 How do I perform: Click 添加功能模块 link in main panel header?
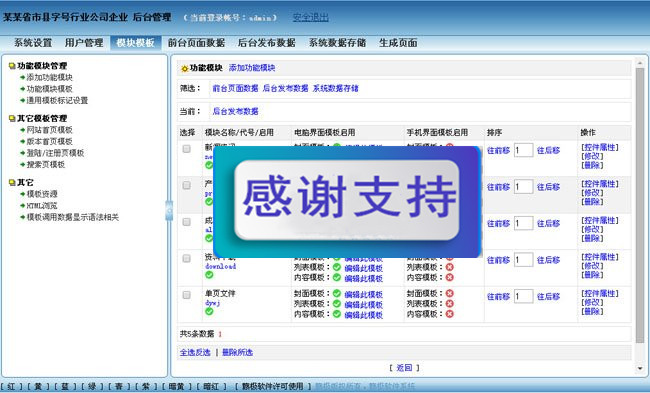[x=252, y=68]
